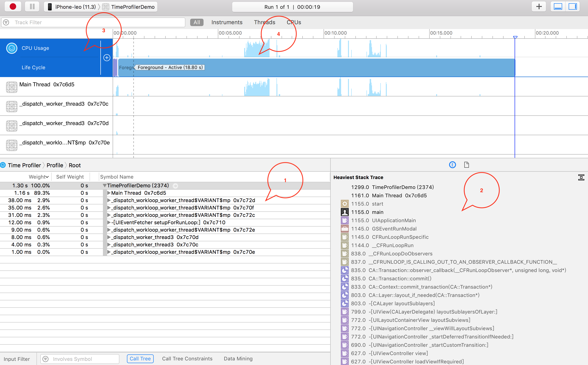
Task: Click the Root breadcrumb
Action: click(75, 165)
